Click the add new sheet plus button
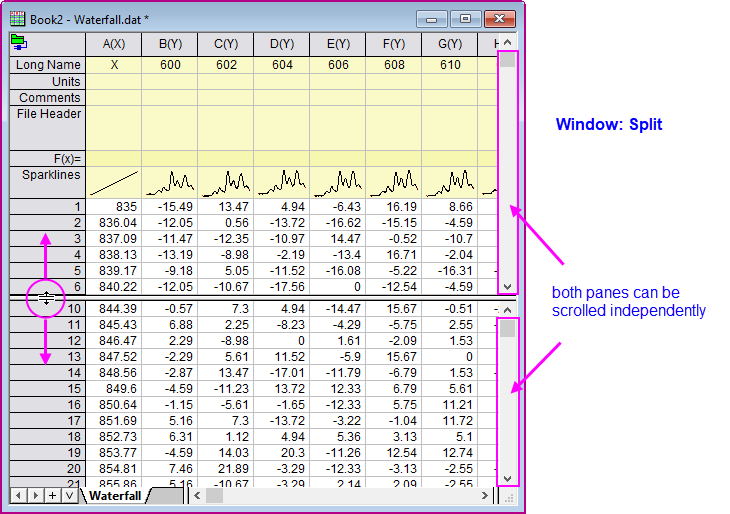The image size is (730, 514). pos(52,495)
